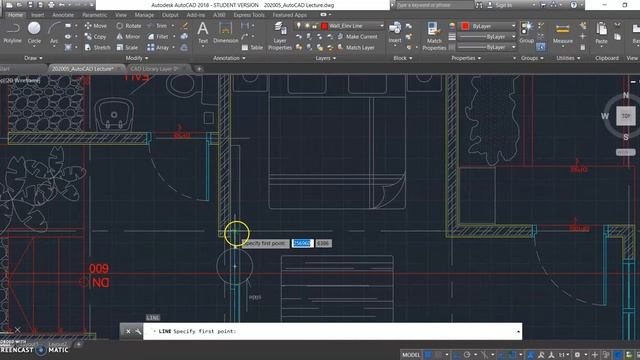Screen dimensions: 640x360
Task: Click the highlighted dynamic input coordinate field
Action: (302, 243)
